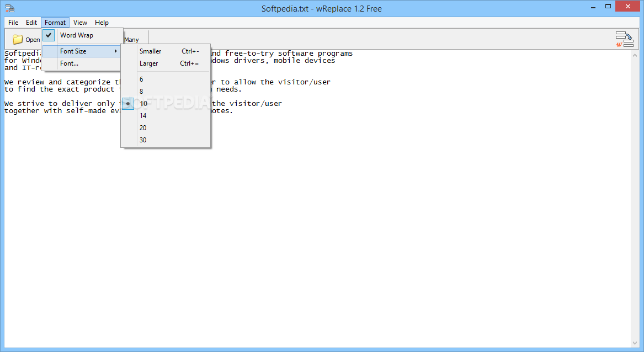Click the wReplace app icon in title bar
This screenshot has height=352, width=644.
[10, 8]
